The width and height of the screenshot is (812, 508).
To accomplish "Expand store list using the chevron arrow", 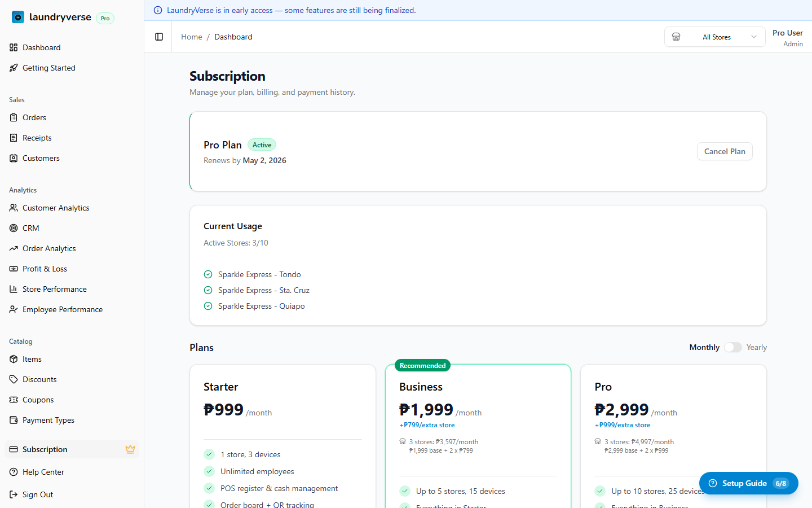I will tap(754, 37).
